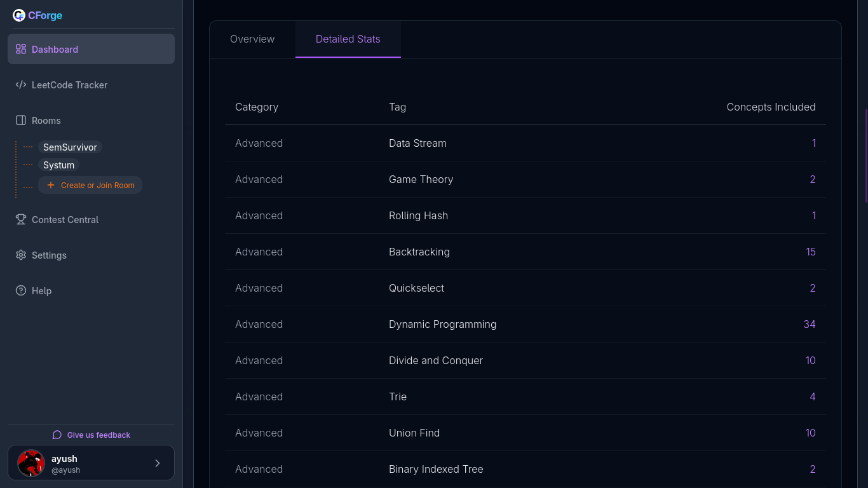Select the Dashboard grid icon

click(x=20, y=48)
